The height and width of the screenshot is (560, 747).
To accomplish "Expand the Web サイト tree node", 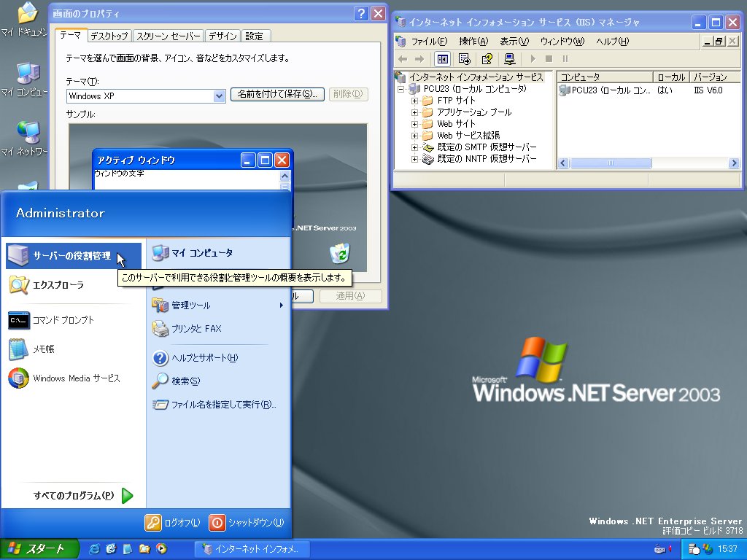I will tap(414, 124).
